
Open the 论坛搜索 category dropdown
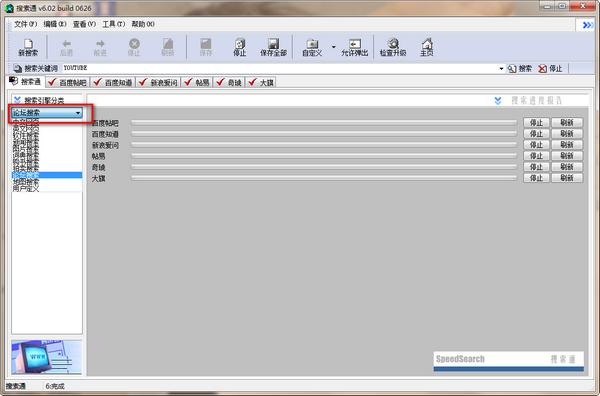[x=47, y=113]
